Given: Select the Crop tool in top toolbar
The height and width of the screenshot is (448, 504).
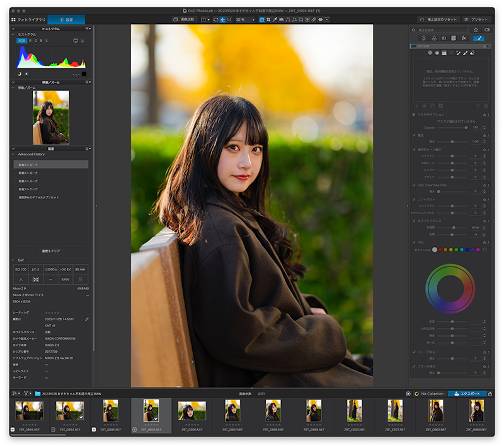Looking at the screenshot, I should pyautogui.click(x=268, y=20).
